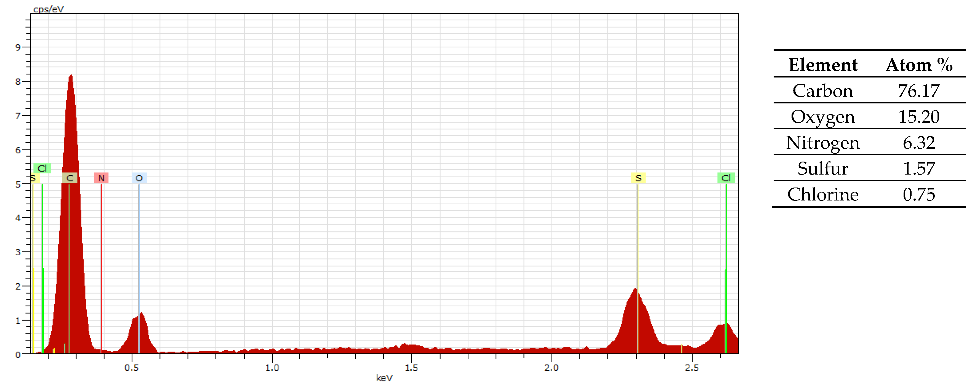Click the keV x-axis label

coord(384,378)
